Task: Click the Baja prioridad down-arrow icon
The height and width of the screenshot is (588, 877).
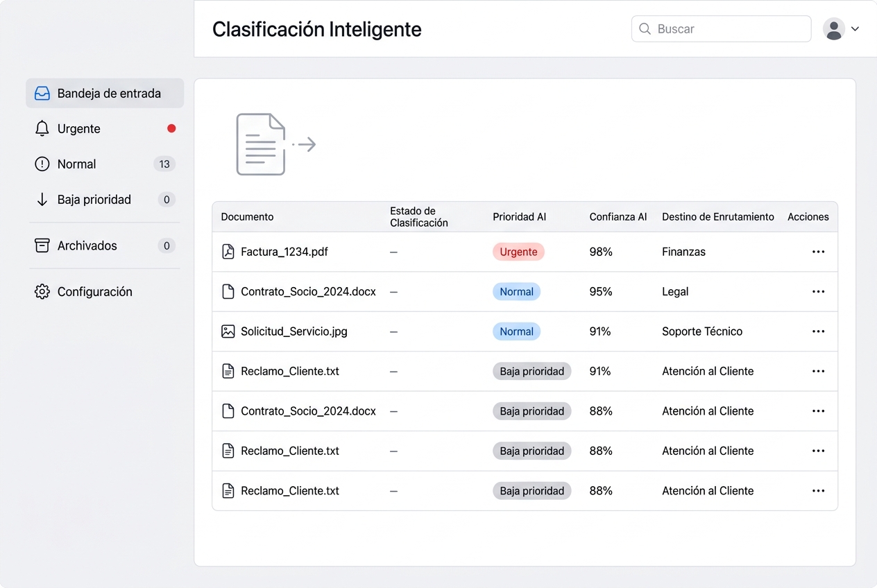Action: pyautogui.click(x=42, y=199)
